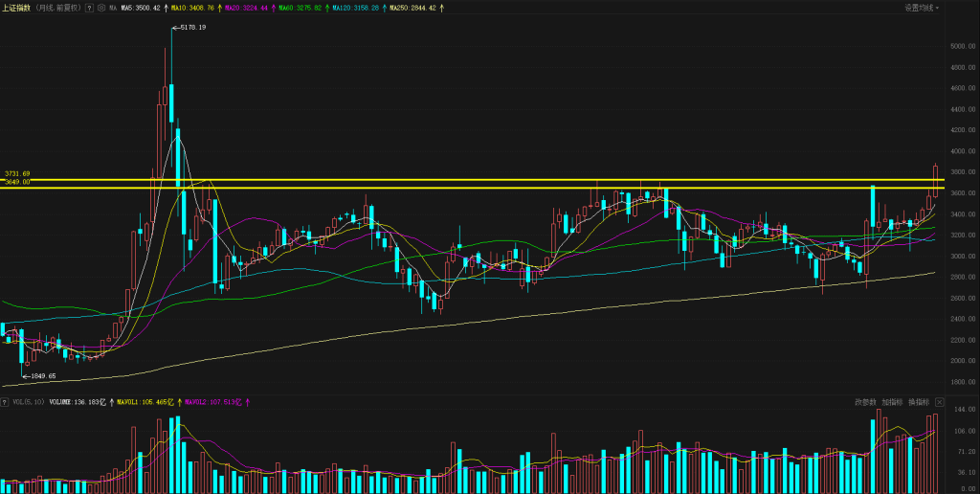Click the 5000.00 price axis label

962,46
